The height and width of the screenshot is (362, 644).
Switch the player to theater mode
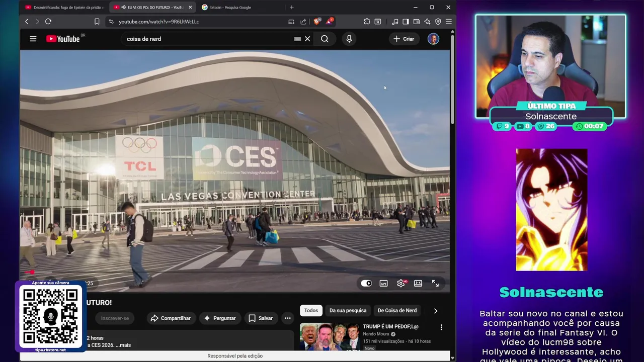coord(418,284)
